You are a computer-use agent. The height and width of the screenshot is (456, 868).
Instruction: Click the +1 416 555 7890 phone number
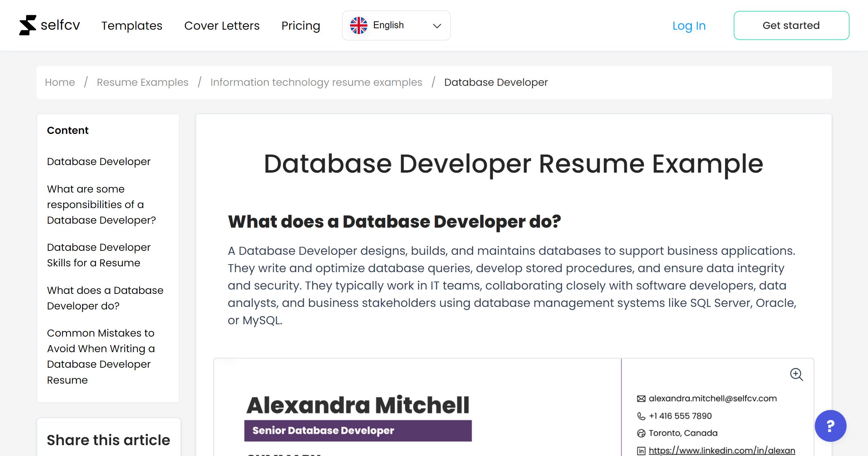(680, 416)
